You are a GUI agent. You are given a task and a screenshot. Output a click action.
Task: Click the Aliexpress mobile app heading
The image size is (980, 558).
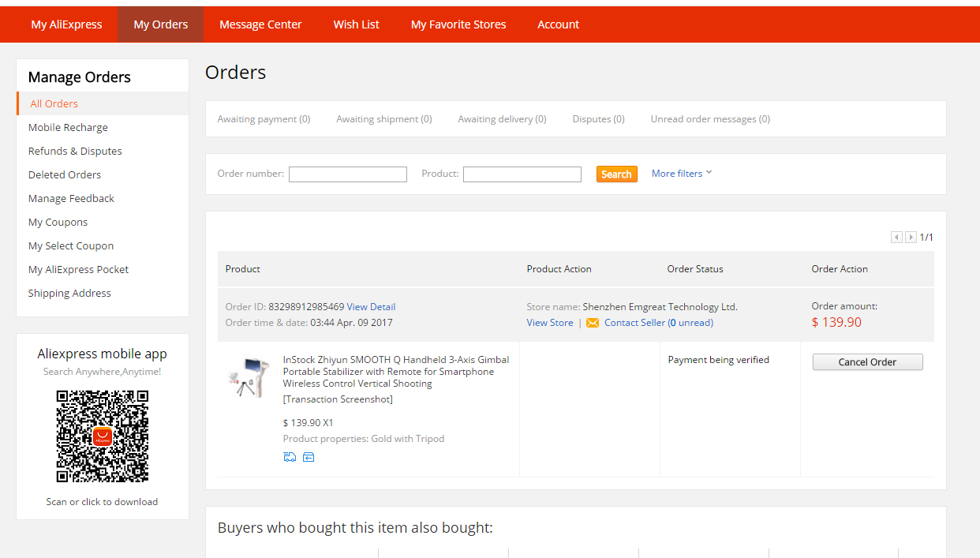pyautogui.click(x=103, y=354)
